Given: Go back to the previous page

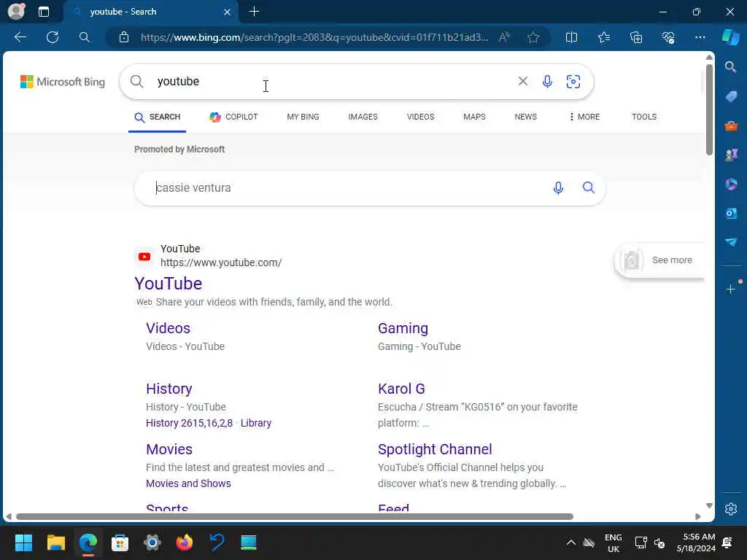Looking at the screenshot, I should (20, 37).
